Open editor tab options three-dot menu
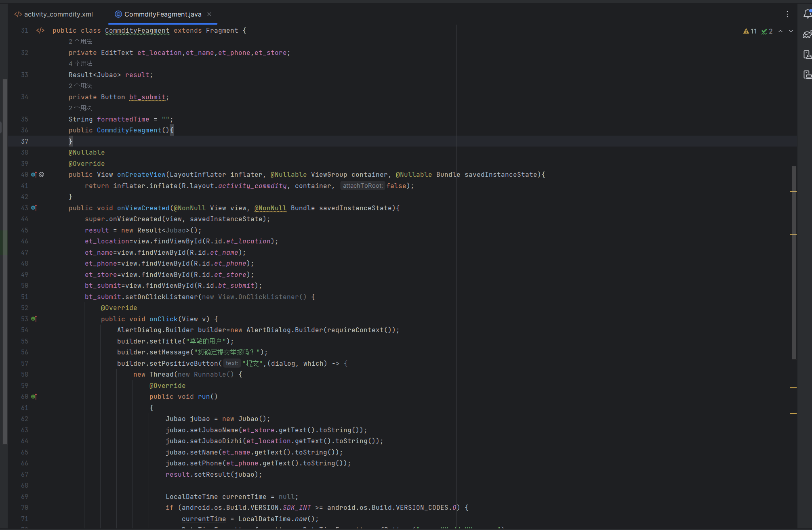Viewport: 812px width, 530px height. tap(787, 14)
